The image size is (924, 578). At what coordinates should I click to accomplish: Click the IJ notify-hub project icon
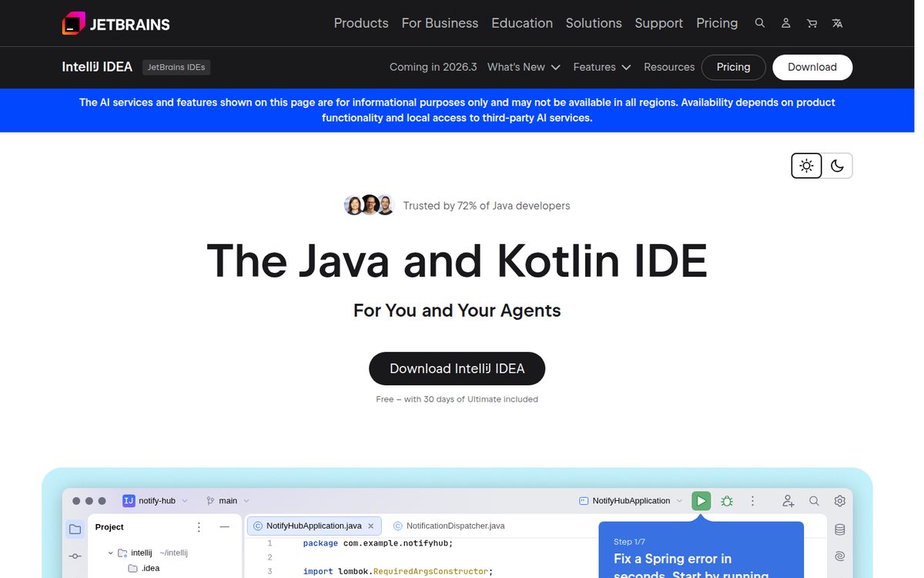pyautogui.click(x=129, y=501)
